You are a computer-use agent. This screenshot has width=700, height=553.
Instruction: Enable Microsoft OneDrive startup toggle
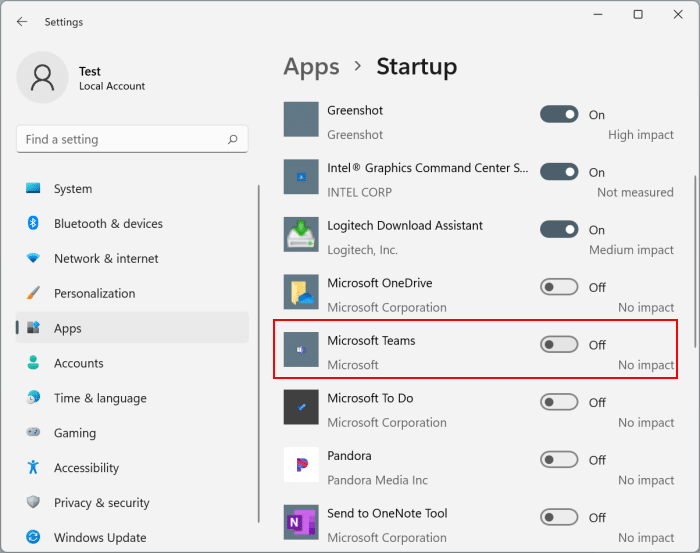click(x=559, y=287)
